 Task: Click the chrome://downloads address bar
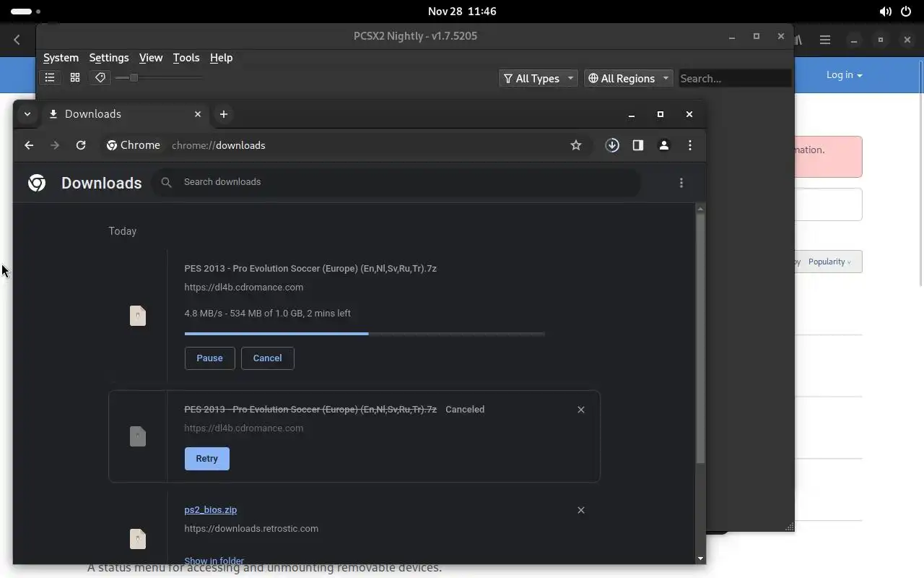tap(219, 145)
